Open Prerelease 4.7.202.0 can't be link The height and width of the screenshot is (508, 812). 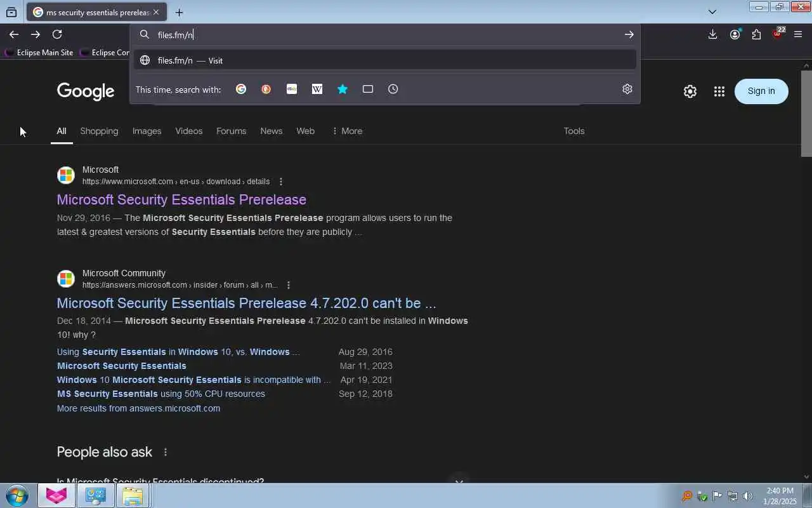(x=246, y=303)
